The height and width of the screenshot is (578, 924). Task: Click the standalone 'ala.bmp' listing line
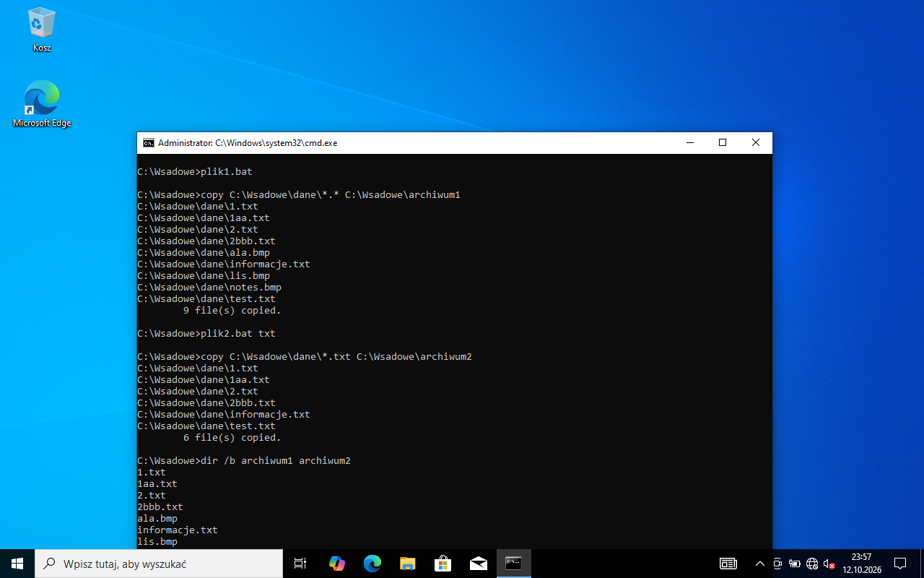click(x=157, y=519)
